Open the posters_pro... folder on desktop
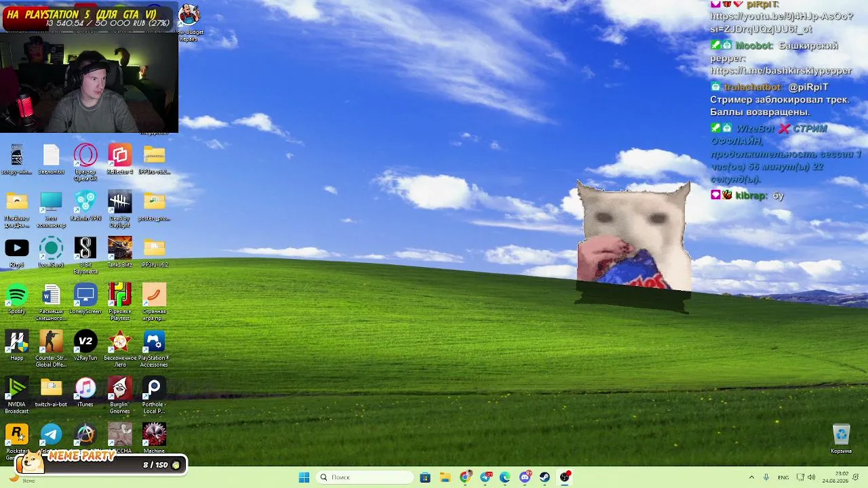Viewport: 868px width, 488px height. pos(154,206)
